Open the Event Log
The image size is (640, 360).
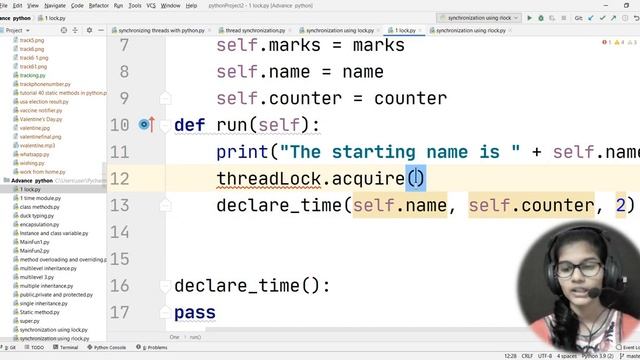click(629, 347)
